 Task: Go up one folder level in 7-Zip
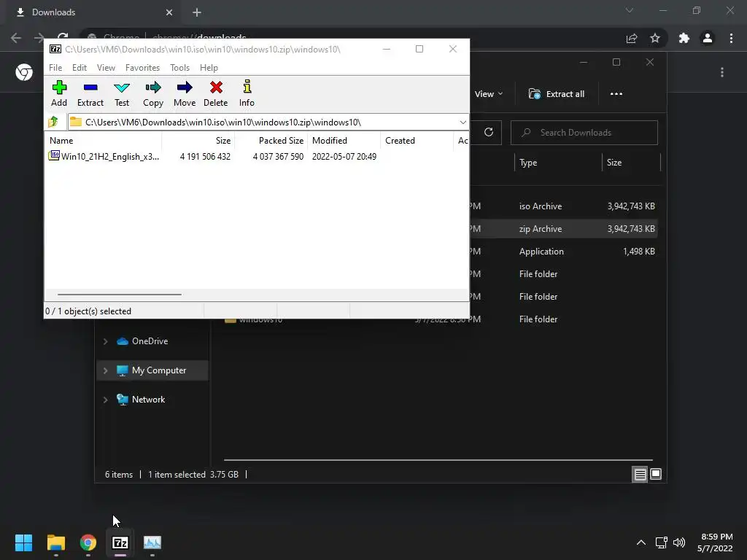tap(53, 122)
